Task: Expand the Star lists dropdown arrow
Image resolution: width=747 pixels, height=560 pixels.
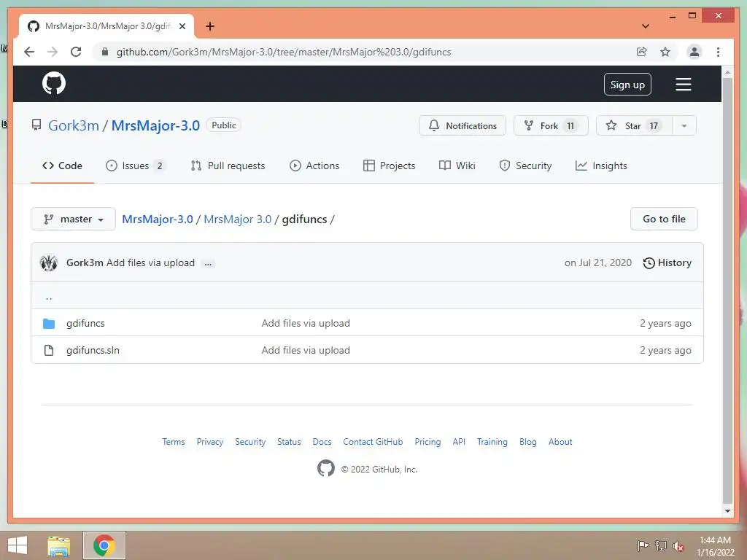Action: pyautogui.click(x=684, y=125)
